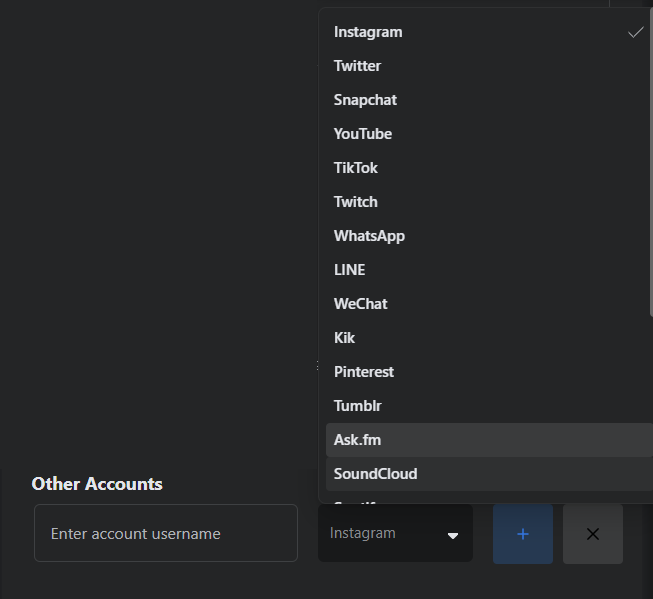Select Twitch option
653x599 pixels.
(489, 202)
